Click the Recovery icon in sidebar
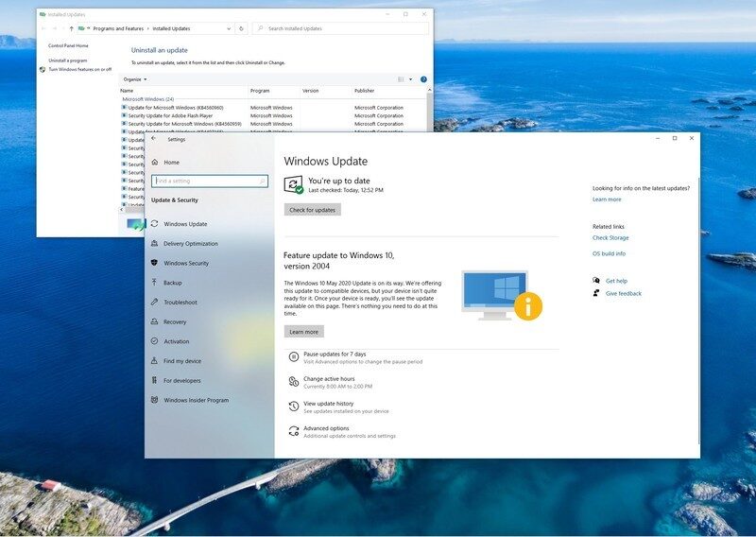 pos(154,321)
